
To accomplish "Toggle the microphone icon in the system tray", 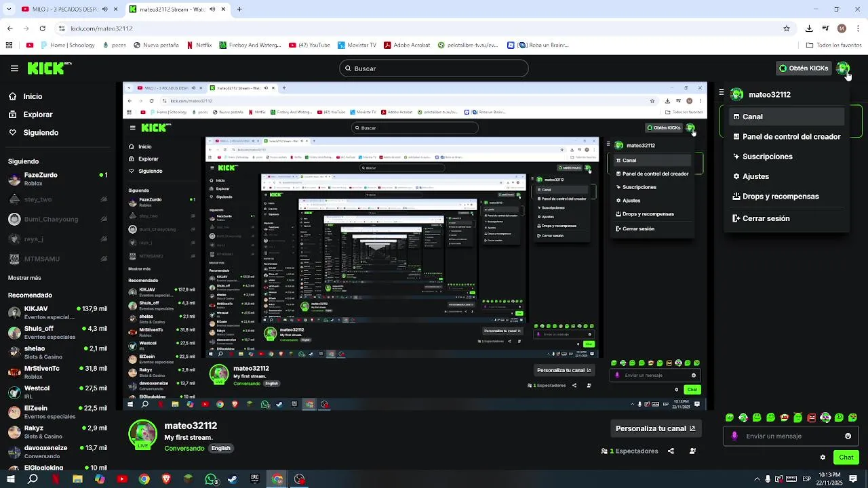I will (x=768, y=479).
